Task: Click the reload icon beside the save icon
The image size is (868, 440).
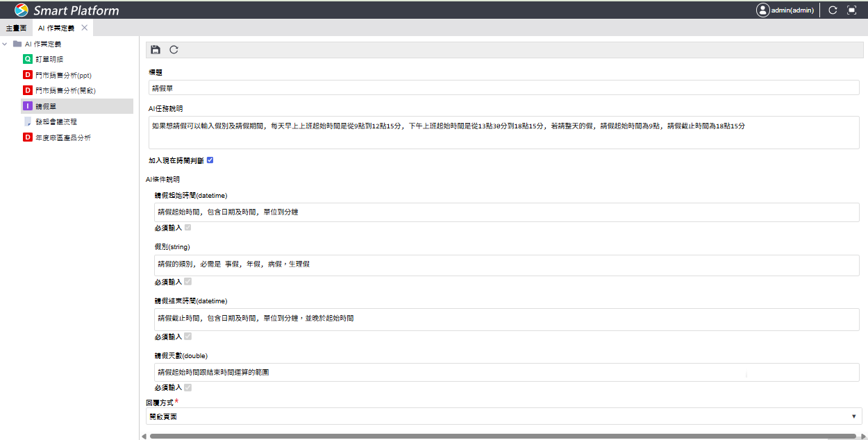Action: 174,49
